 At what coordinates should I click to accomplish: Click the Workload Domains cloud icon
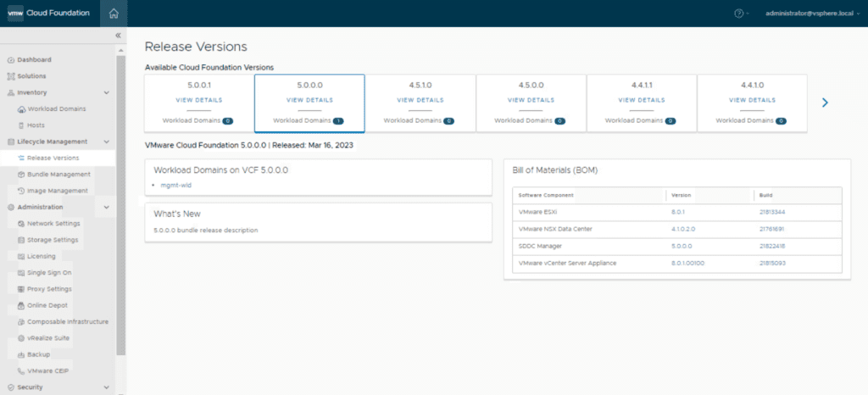pos(21,109)
